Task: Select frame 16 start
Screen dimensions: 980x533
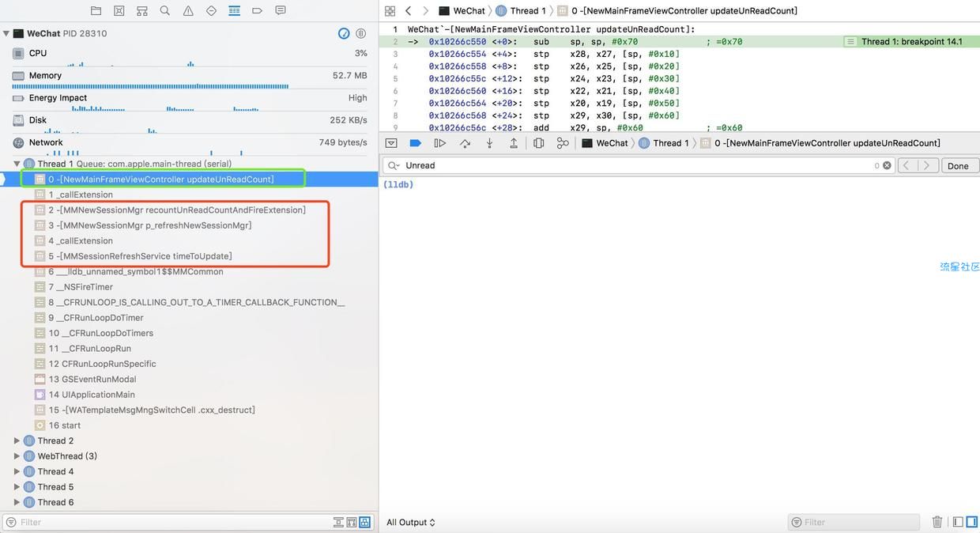Action: coord(190,425)
